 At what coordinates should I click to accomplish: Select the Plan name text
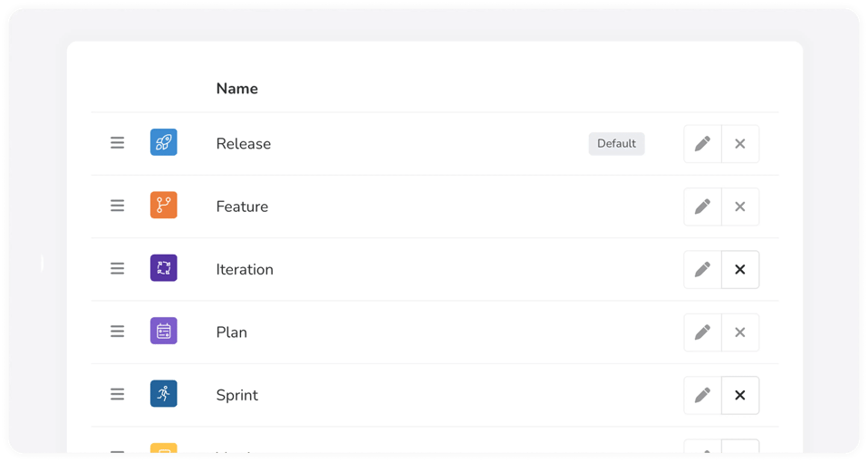[x=231, y=332]
